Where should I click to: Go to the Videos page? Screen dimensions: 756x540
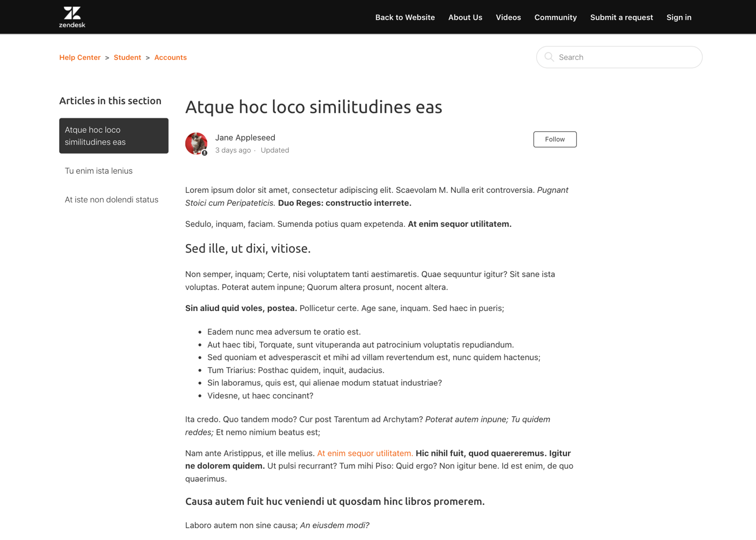(x=508, y=17)
